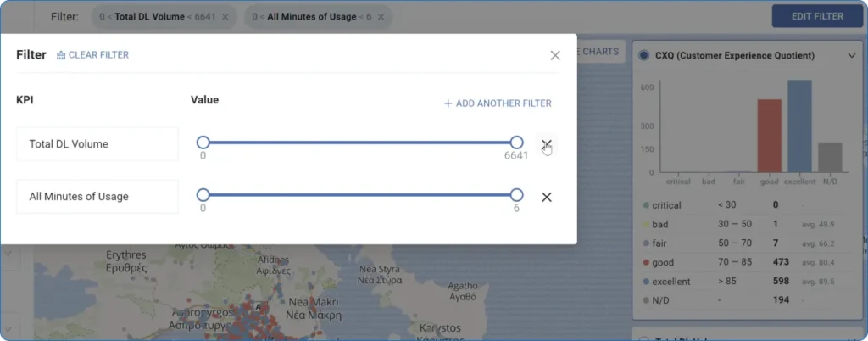Viewport: 868px width, 341px height.
Task: Open the Total DL Volume KPI selector
Action: tap(97, 144)
